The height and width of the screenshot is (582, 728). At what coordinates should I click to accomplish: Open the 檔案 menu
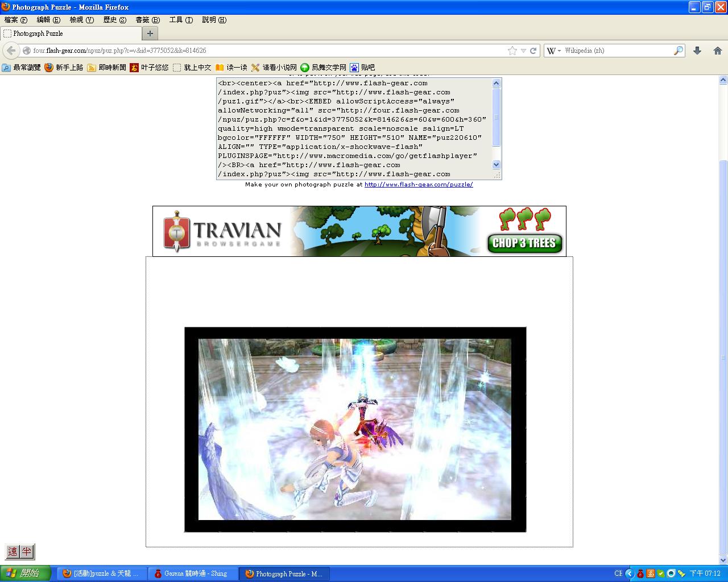point(16,20)
